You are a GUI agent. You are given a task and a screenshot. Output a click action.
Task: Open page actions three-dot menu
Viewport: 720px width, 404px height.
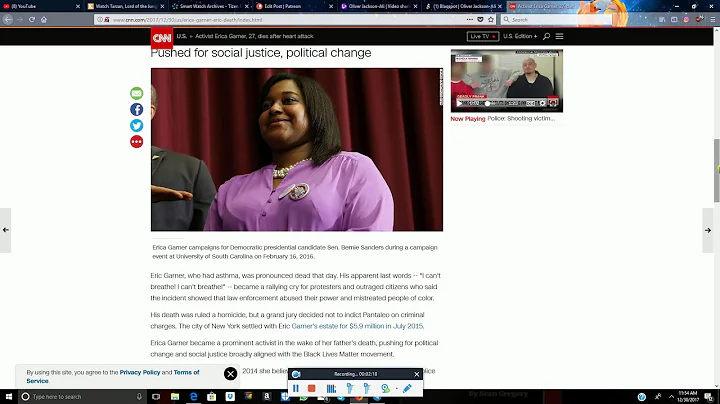tap(469, 19)
